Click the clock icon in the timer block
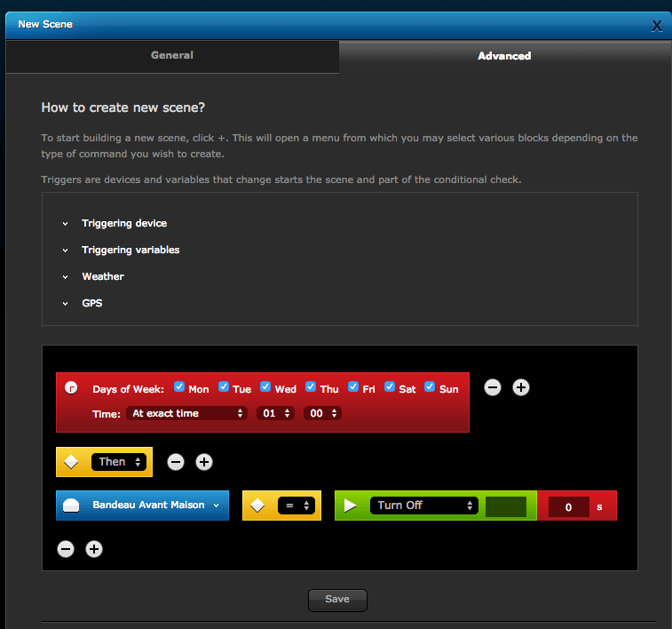Viewport: 672px width, 629px height. (71, 387)
